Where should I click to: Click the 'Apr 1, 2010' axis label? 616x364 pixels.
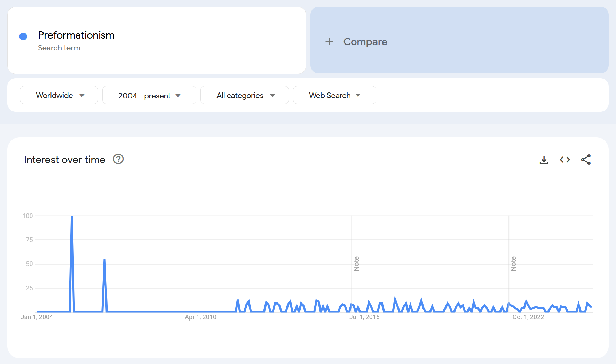(201, 317)
